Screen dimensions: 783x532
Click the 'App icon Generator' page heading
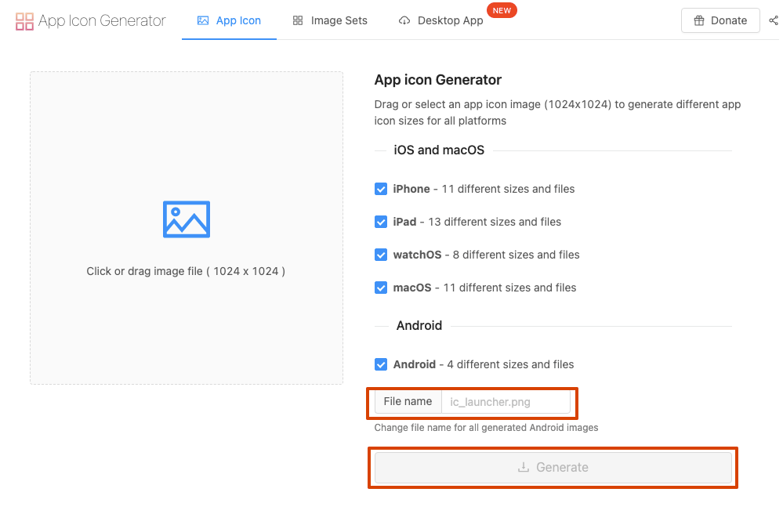click(x=438, y=80)
